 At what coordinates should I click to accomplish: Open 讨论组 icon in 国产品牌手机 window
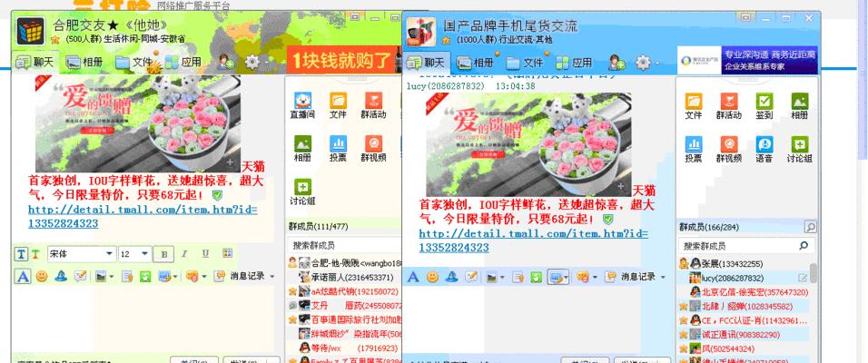tap(799, 149)
